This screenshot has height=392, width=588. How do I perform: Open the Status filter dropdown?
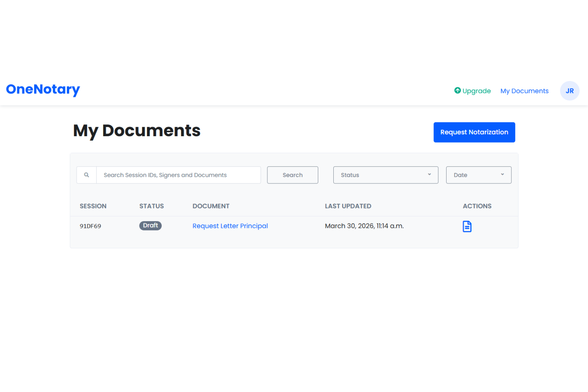click(385, 175)
